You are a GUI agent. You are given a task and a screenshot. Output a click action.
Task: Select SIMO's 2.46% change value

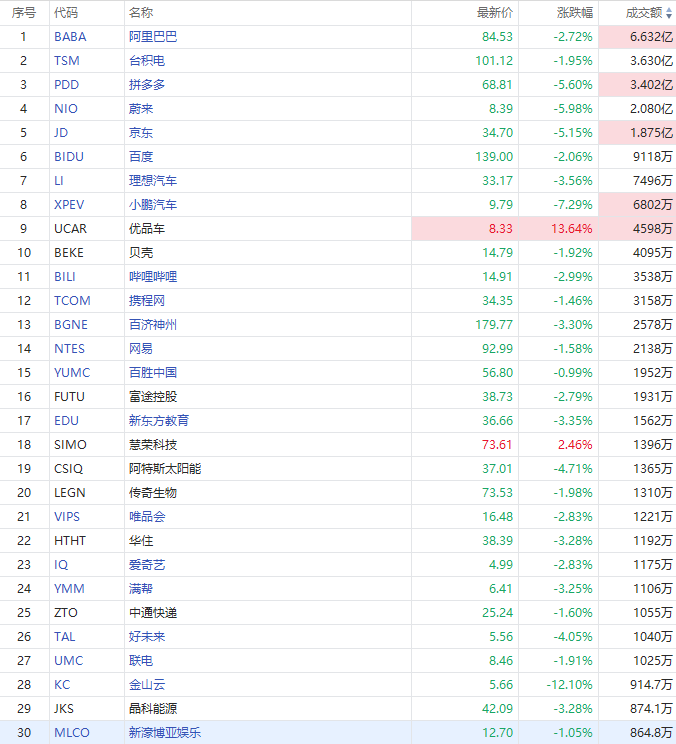pyautogui.click(x=575, y=445)
